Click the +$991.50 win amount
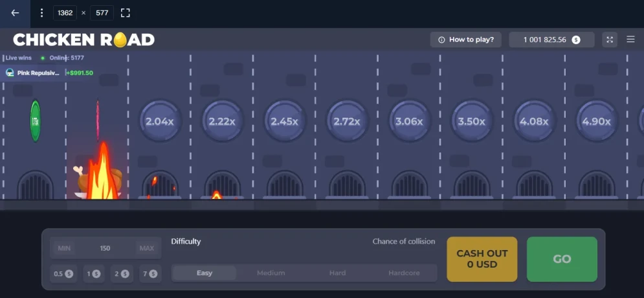Image resolution: width=644 pixels, height=298 pixels. [x=80, y=73]
